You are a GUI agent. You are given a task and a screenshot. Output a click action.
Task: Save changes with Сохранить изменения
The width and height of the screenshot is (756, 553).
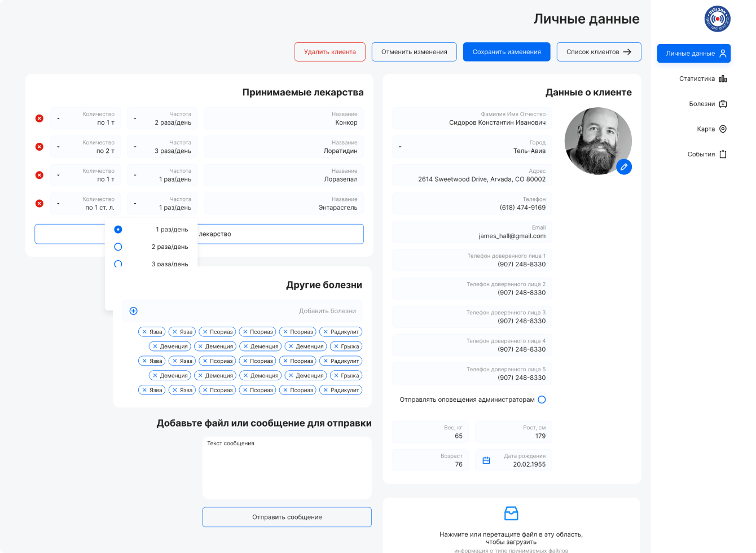[507, 52]
